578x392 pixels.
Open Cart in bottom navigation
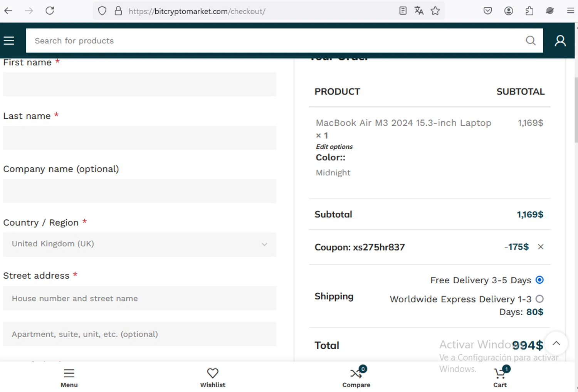(500, 378)
